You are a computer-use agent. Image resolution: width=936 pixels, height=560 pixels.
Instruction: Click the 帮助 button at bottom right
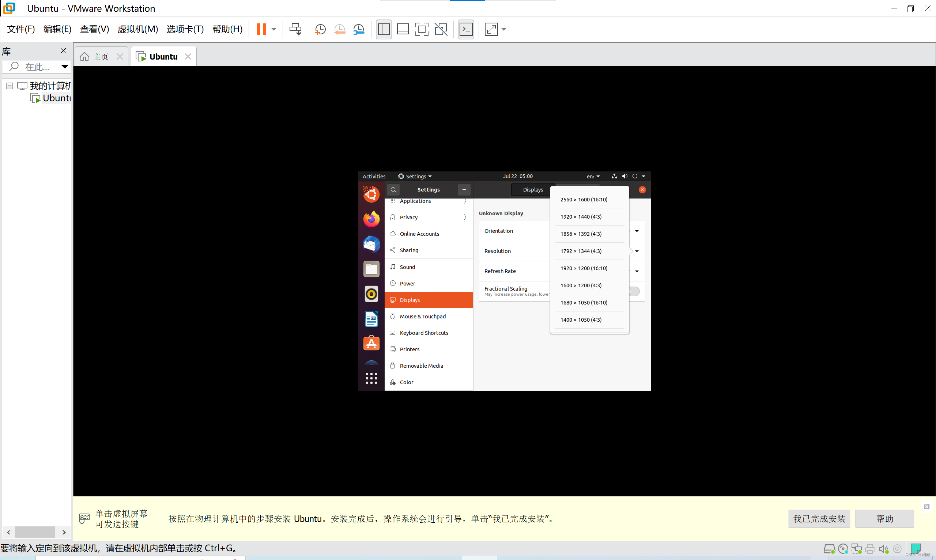pos(885,518)
